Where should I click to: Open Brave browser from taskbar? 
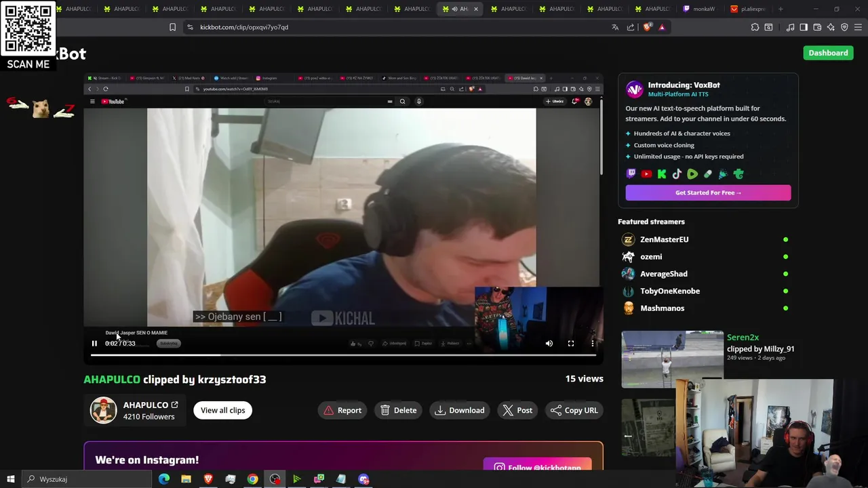click(208, 479)
